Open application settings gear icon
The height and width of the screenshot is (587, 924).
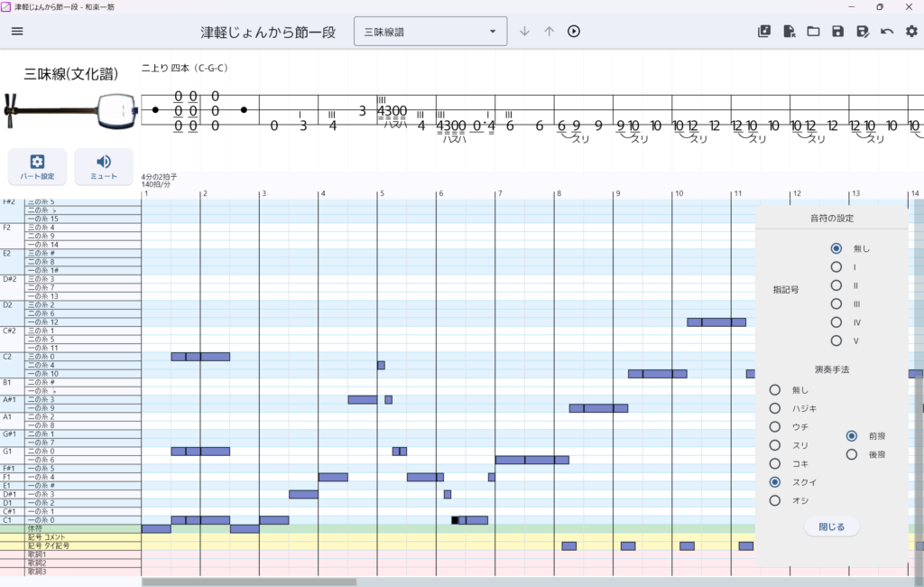pyautogui.click(x=910, y=32)
